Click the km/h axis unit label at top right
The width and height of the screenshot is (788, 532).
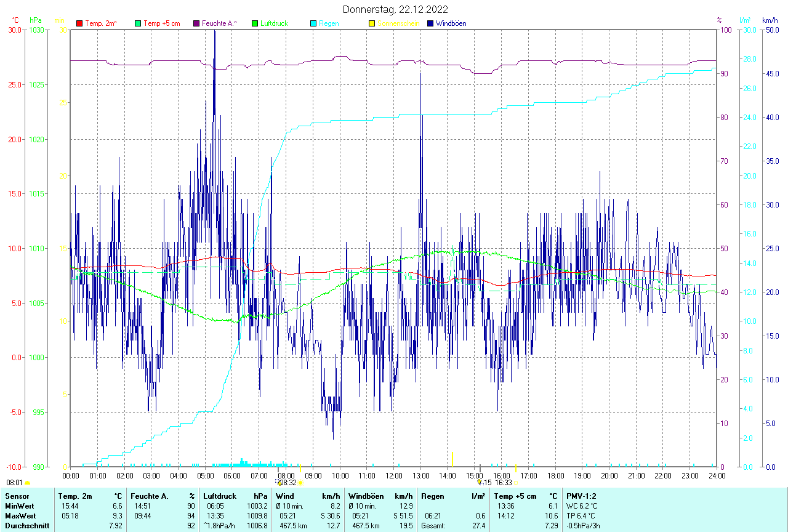point(770,20)
